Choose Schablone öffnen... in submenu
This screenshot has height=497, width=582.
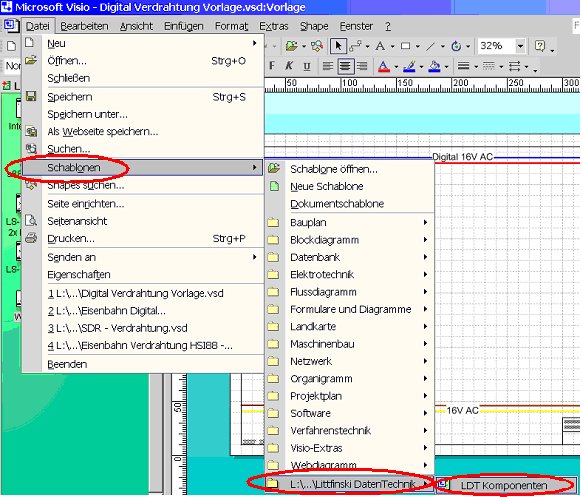pyautogui.click(x=350, y=169)
